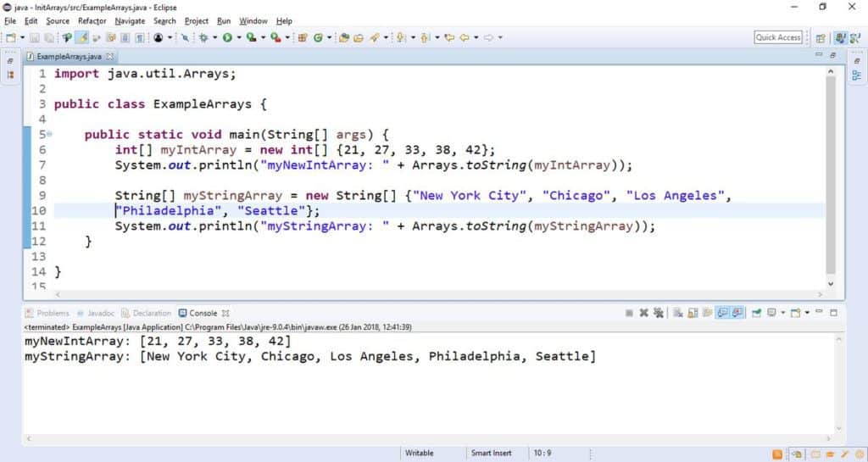The width and height of the screenshot is (868, 462).
Task: Open the Debug configurations dropdown arrow
Action: point(214,37)
